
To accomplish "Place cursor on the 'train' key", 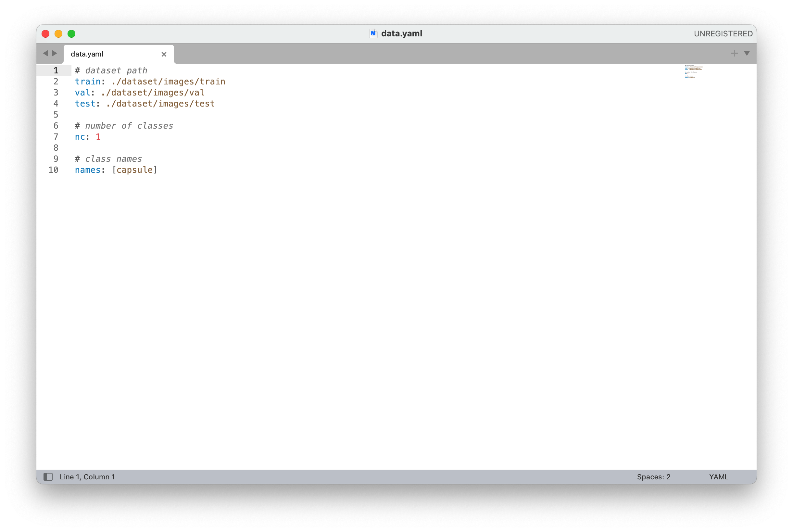I will pos(87,82).
